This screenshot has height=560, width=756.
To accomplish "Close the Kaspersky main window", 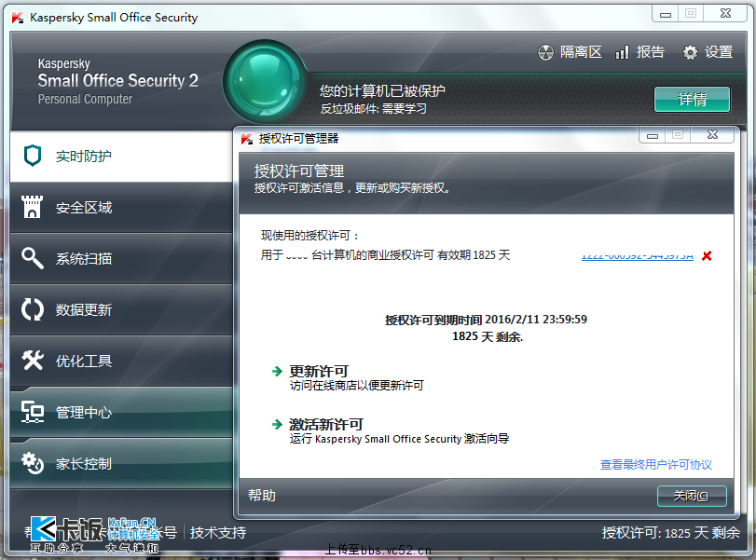I will [x=725, y=13].
